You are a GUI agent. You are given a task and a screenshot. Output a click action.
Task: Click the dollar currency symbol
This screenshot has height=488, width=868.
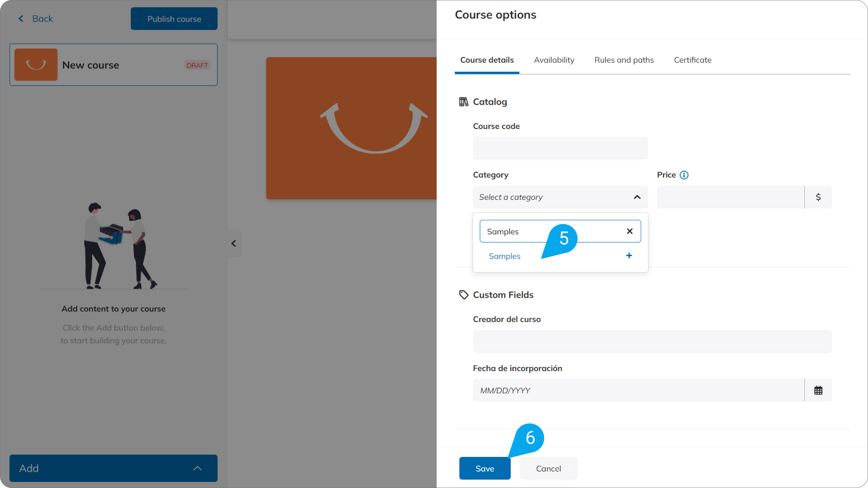[818, 197]
